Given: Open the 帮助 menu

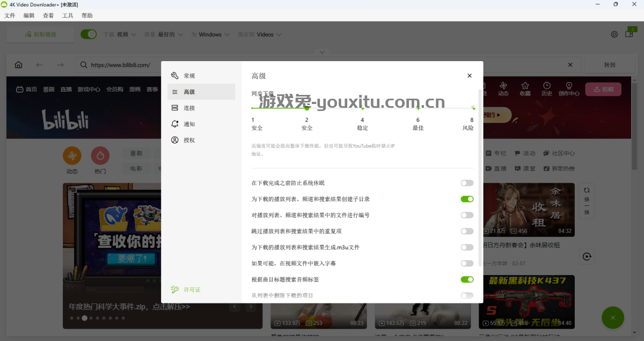Looking at the screenshot, I should (x=87, y=16).
